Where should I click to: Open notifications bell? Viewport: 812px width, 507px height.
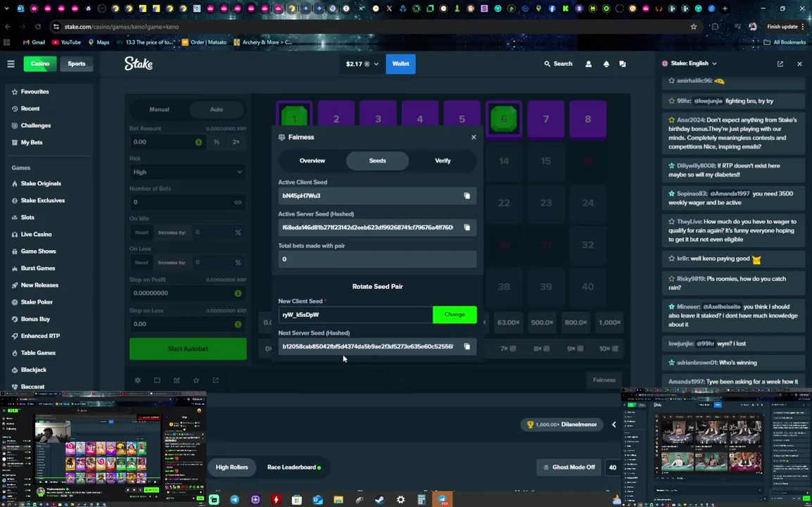[606, 64]
